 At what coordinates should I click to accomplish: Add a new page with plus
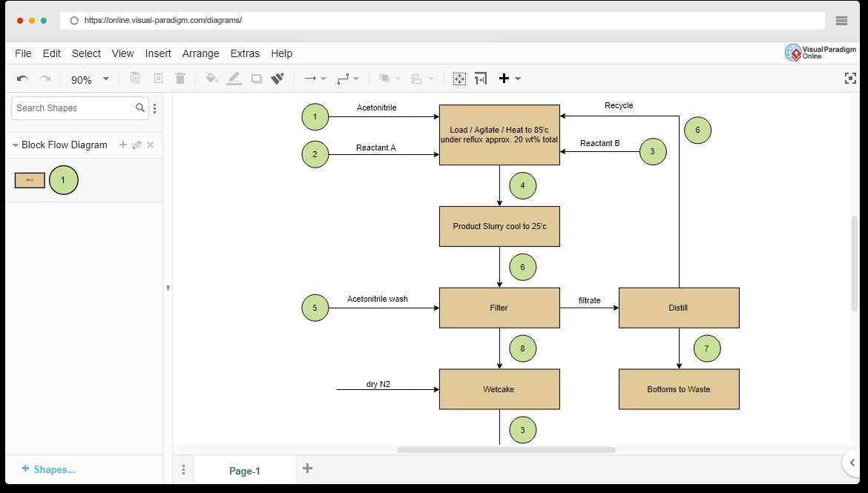(307, 468)
